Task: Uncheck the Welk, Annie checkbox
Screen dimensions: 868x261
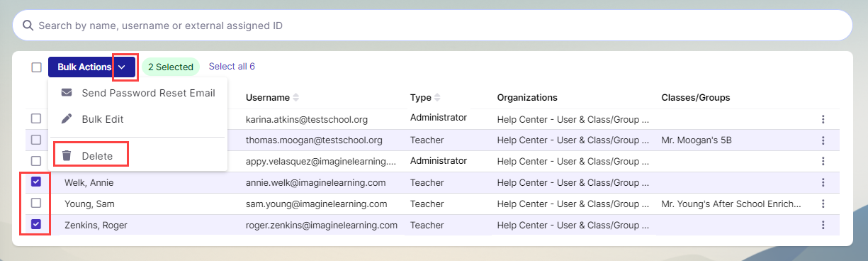Action: click(36, 182)
